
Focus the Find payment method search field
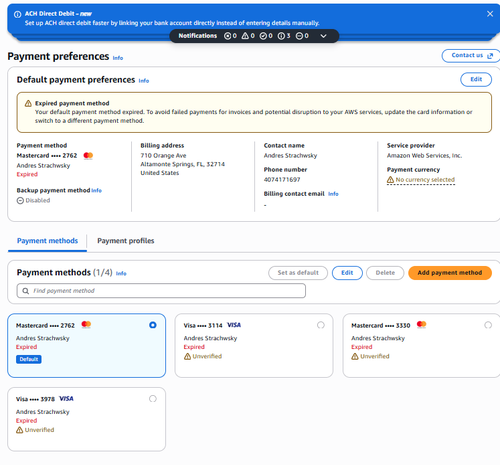161,291
